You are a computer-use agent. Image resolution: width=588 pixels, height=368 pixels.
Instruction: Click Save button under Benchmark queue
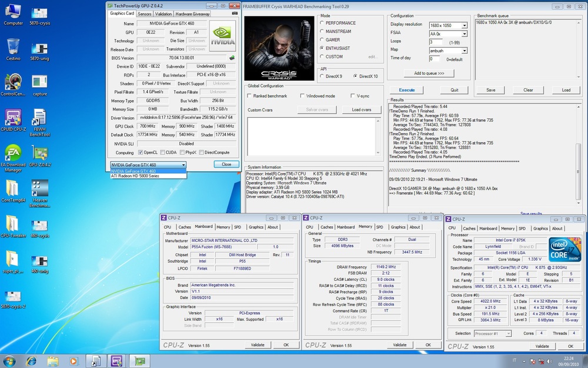pos(491,90)
